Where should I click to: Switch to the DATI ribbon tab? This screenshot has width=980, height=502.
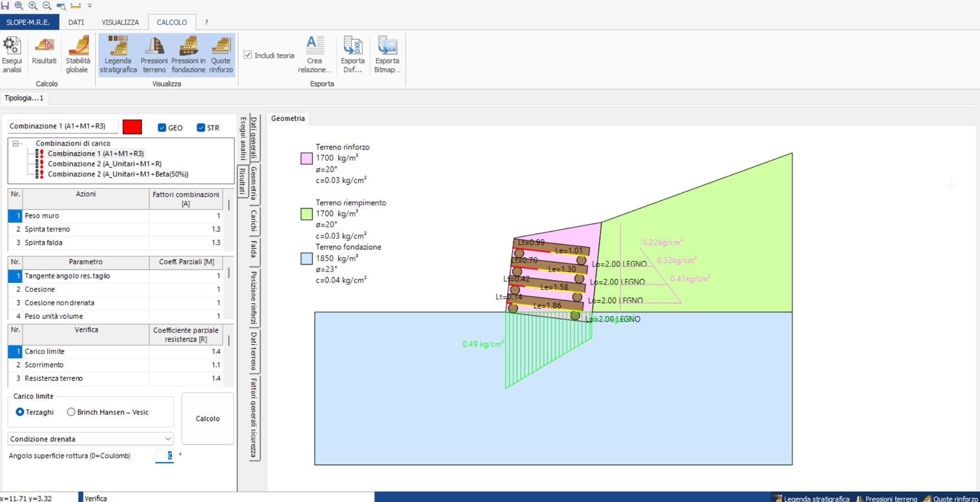point(76,22)
